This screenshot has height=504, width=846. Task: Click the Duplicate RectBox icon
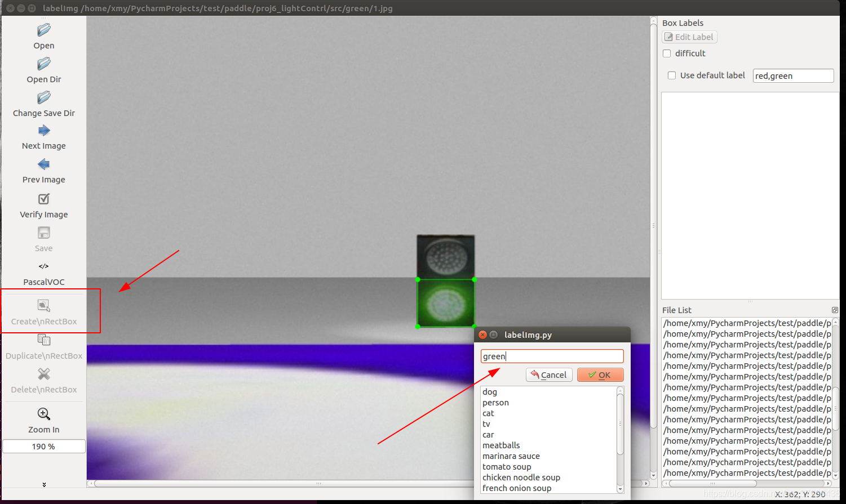(x=43, y=340)
